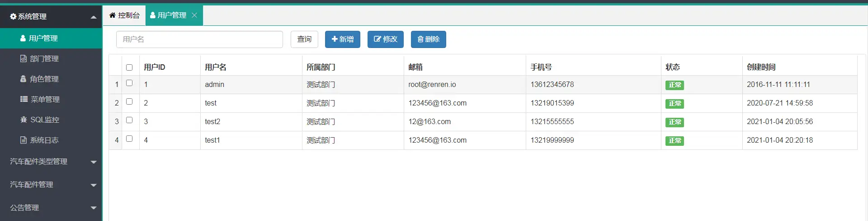The image size is (868, 221).
Task: Click the 修改 button
Action: coord(386,39)
